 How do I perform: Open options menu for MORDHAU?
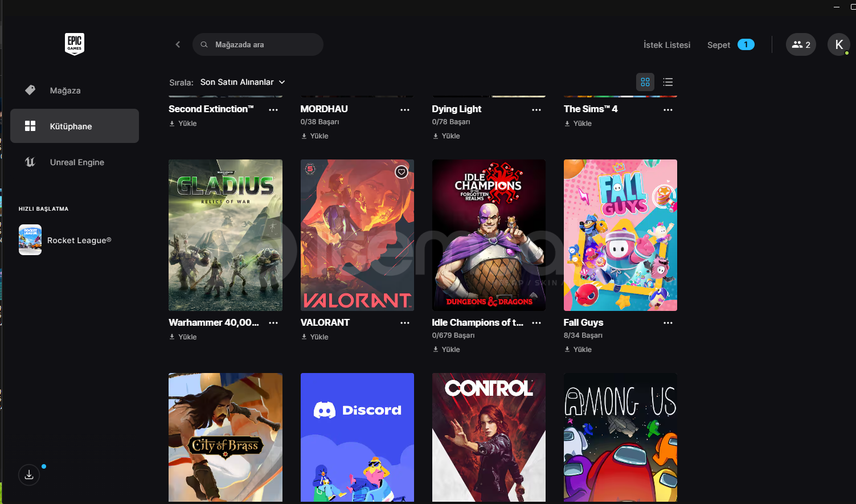tap(405, 109)
